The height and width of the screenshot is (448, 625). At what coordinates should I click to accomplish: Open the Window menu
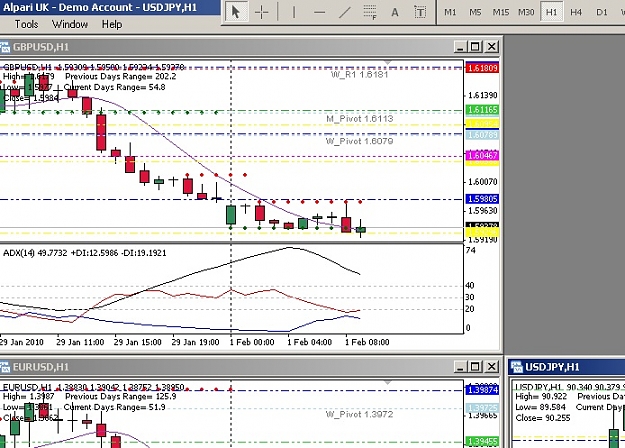(70, 24)
